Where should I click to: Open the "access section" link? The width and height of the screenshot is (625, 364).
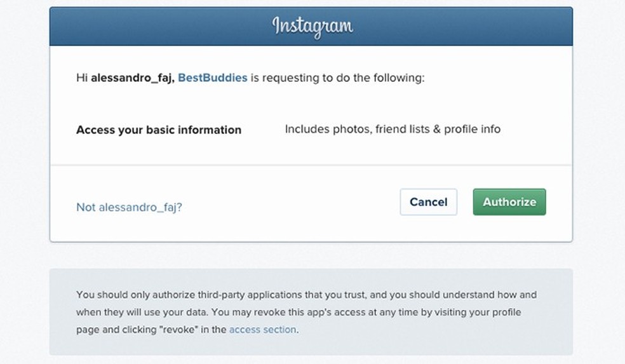262,330
